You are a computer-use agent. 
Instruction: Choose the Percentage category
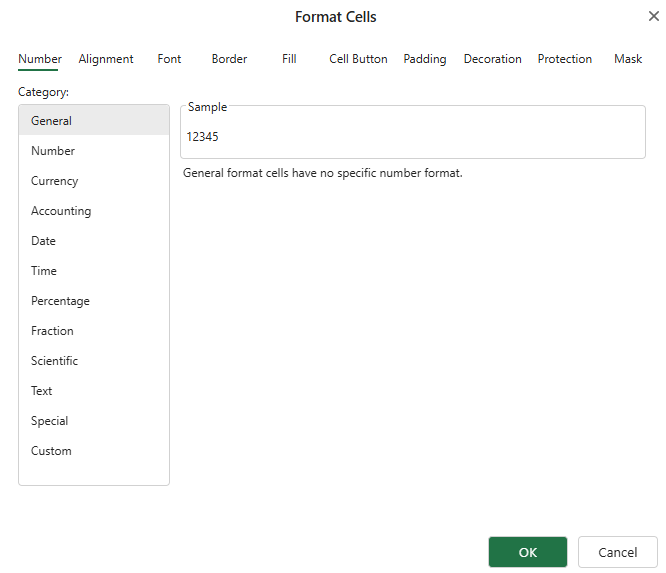(60, 301)
